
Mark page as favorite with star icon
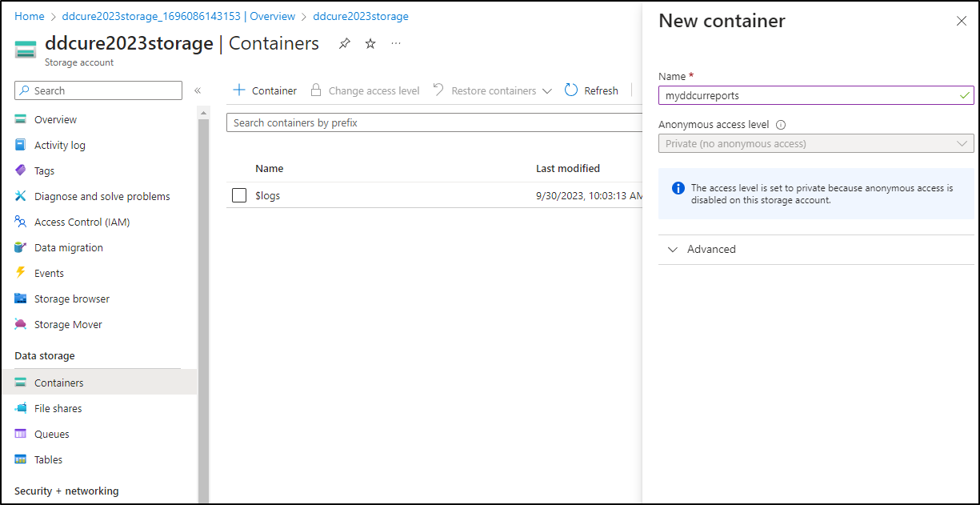coord(370,43)
